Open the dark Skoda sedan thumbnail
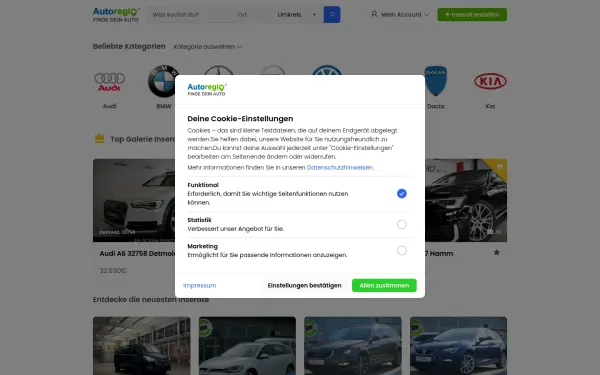 click(353, 346)
